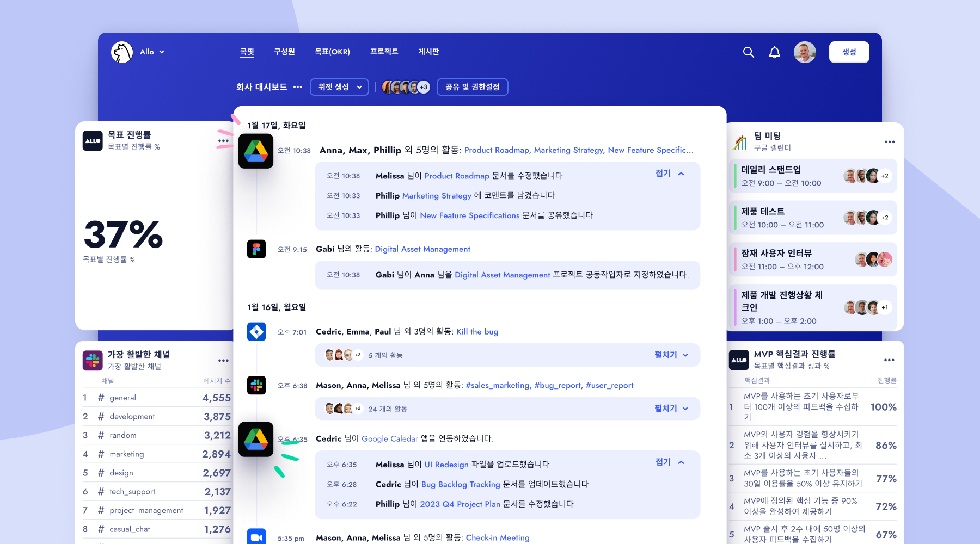Open more options in 가장 활발한 채널 widget
The width and height of the screenshot is (980, 544).
pos(223,360)
